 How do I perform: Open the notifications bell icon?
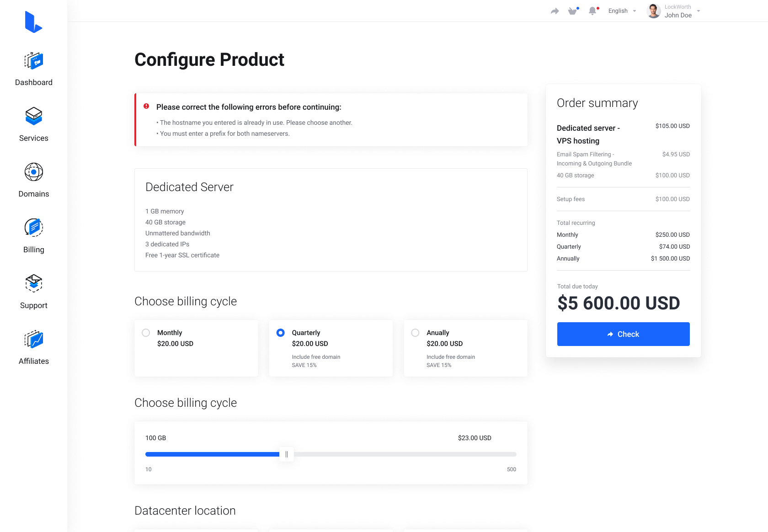coord(593,11)
